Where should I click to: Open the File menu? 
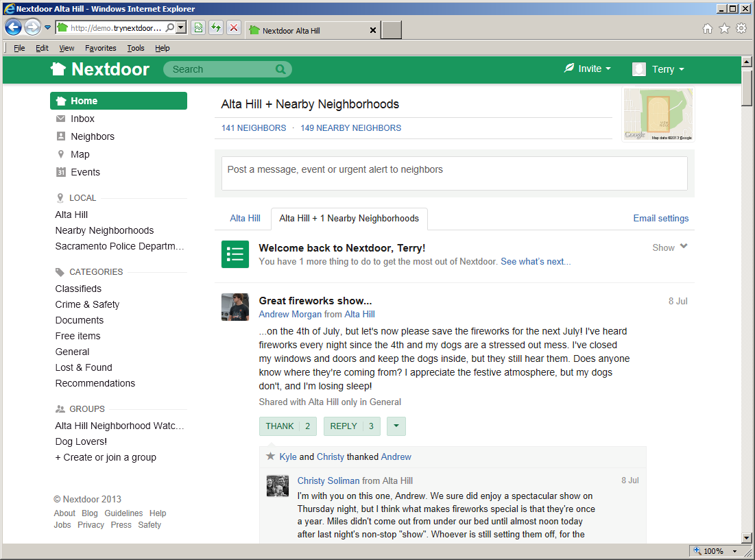[19, 48]
